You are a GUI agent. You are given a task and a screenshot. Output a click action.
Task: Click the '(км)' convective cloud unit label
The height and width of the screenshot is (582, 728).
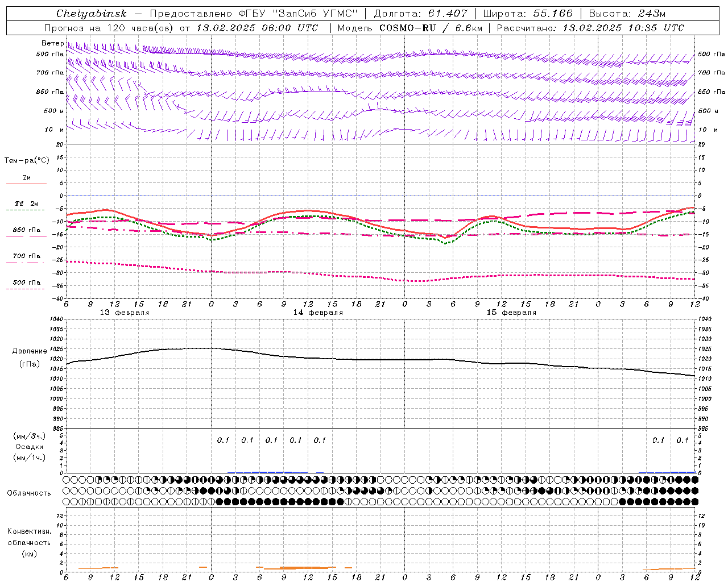point(30,554)
